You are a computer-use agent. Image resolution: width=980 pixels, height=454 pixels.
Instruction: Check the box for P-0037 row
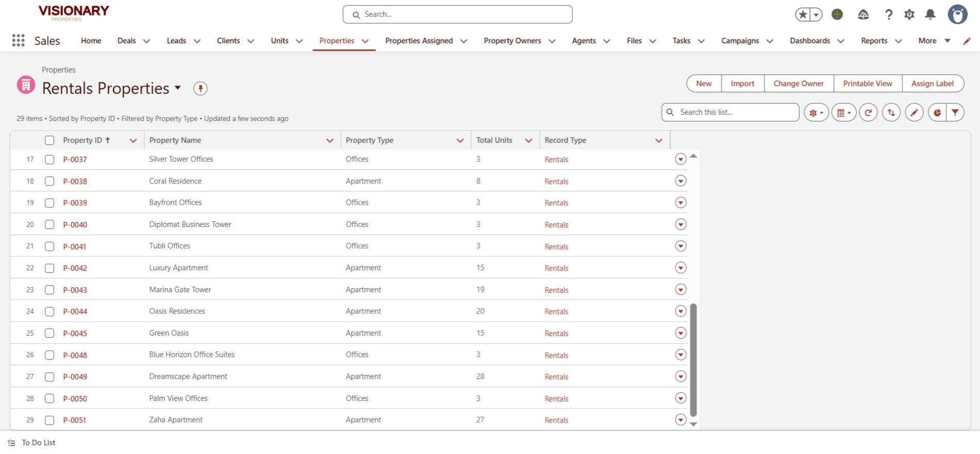49,160
